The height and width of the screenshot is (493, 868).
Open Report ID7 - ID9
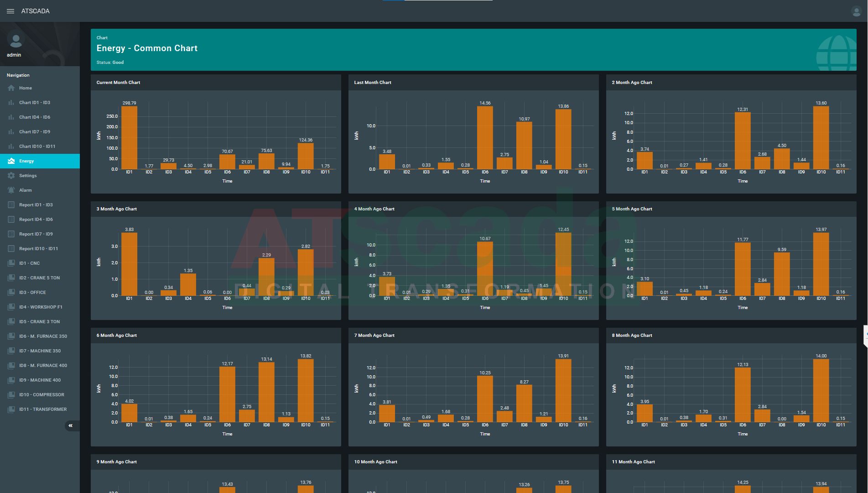pyautogui.click(x=36, y=234)
